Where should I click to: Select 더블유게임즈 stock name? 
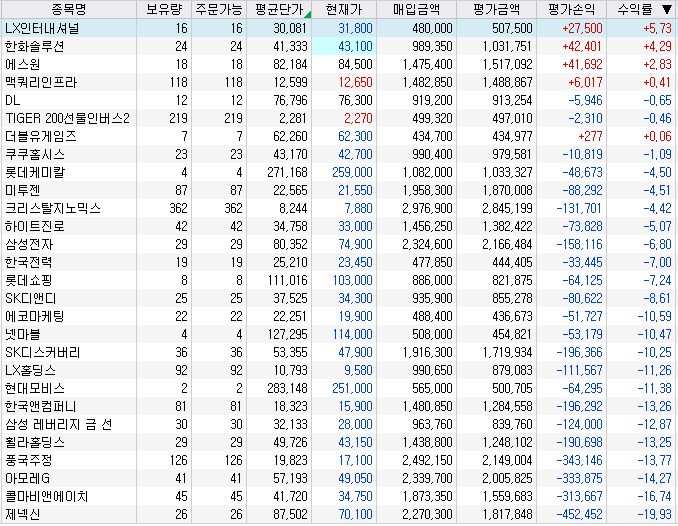(41, 137)
